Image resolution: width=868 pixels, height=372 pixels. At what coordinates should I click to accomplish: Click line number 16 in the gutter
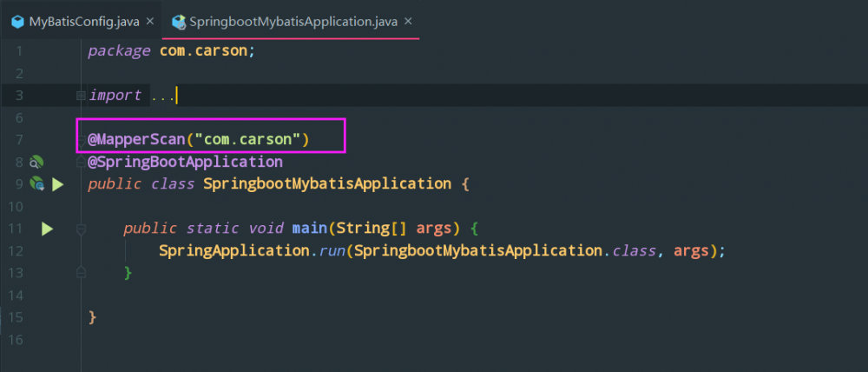click(x=16, y=339)
